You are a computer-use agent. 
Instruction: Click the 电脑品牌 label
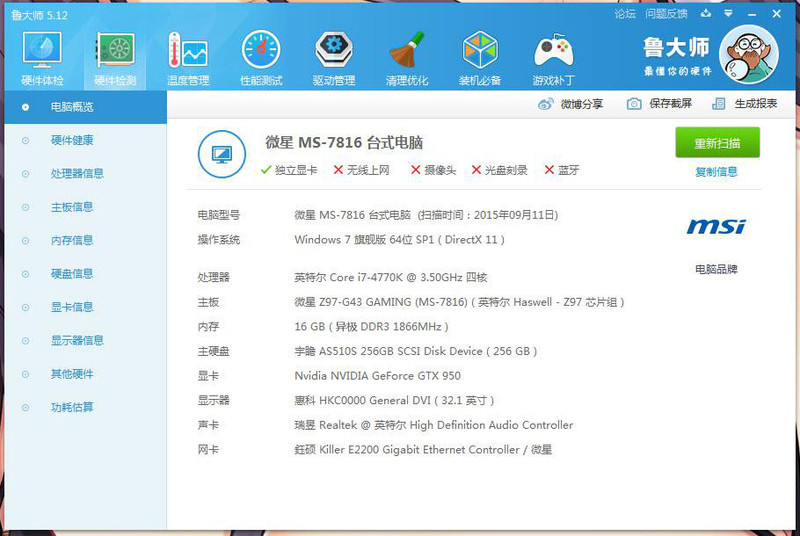click(x=716, y=269)
